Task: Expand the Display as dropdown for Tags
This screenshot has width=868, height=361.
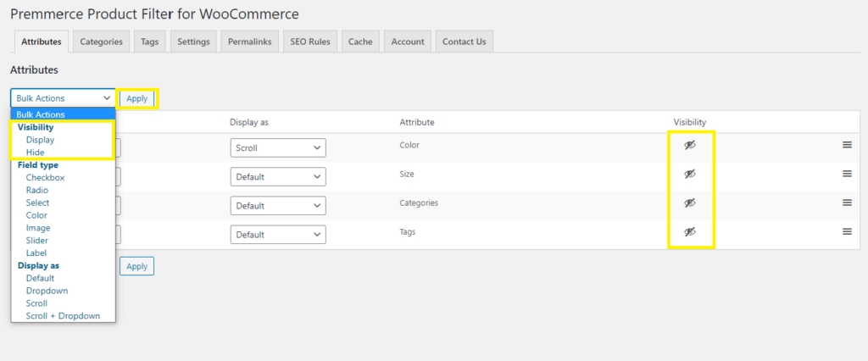Action: [277, 234]
